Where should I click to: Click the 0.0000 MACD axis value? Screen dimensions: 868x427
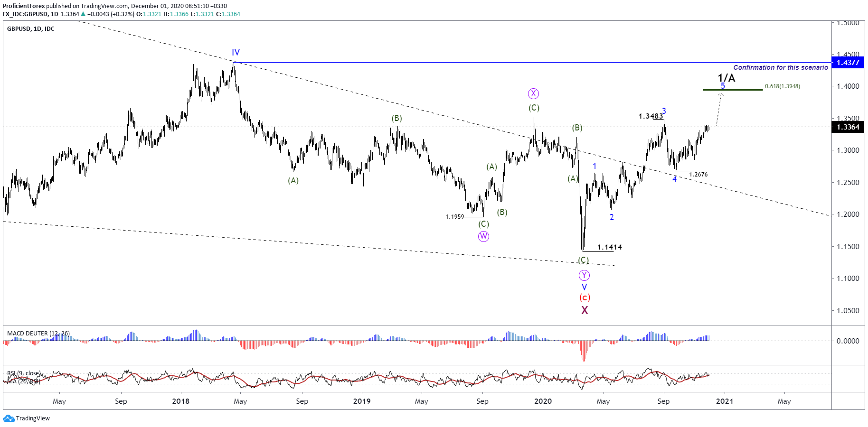point(848,341)
